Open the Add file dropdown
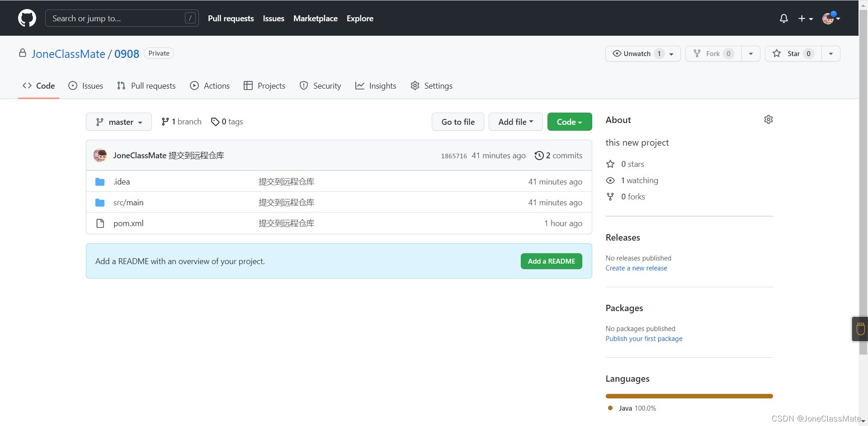 click(x=515, y=122)
